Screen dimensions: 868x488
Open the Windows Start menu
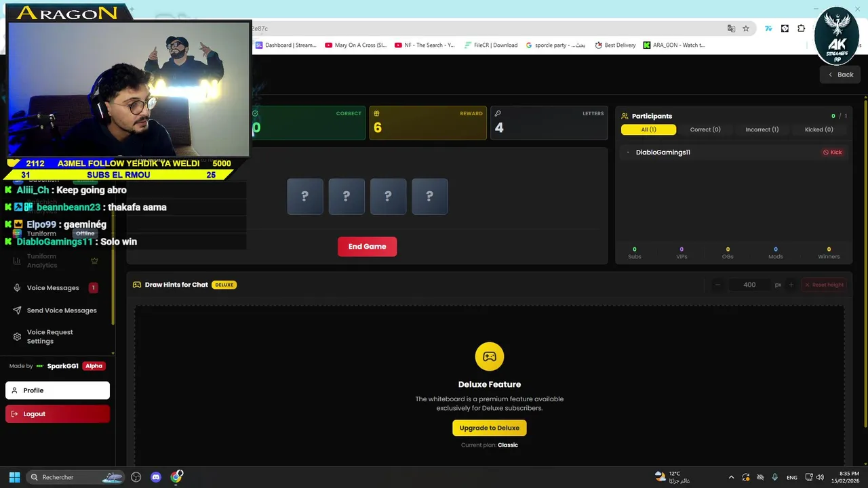[14, 477]
